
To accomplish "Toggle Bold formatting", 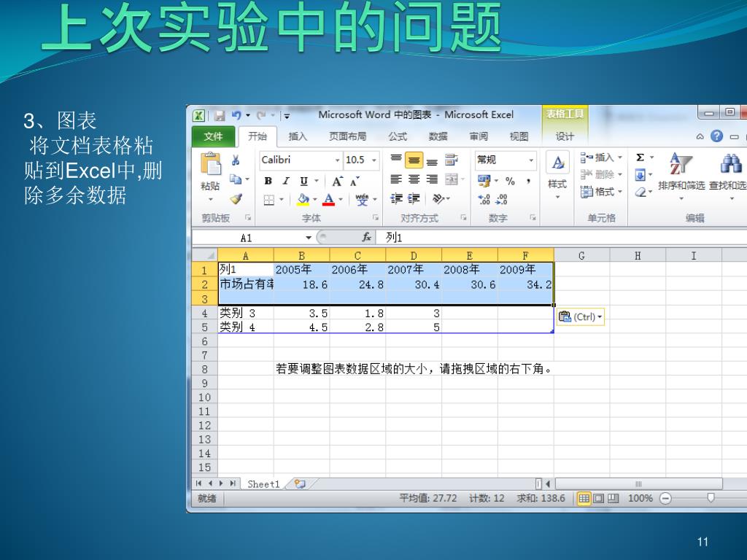I will coord(268,181).
